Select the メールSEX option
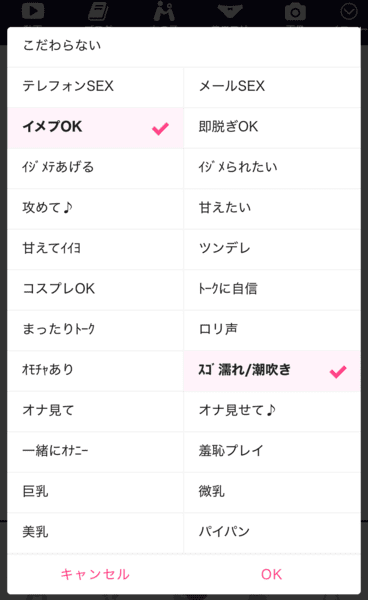The height and width of the screenshot is (600, 368). click(272, 86)
